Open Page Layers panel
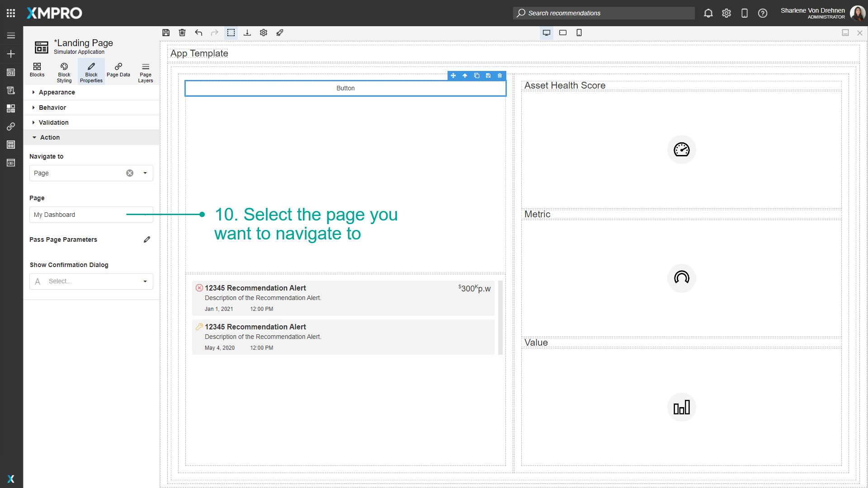This screenshot has width=868, height=488. tap(145, 71)
